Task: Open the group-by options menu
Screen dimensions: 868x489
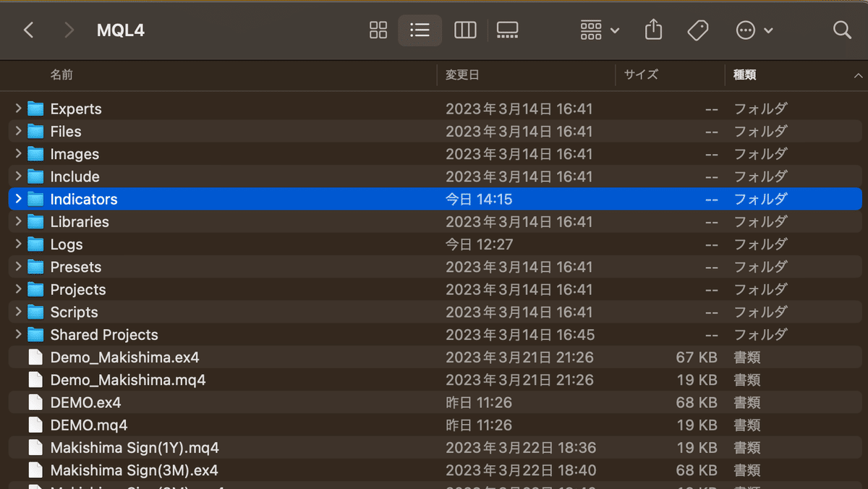Action: [600, 30]
